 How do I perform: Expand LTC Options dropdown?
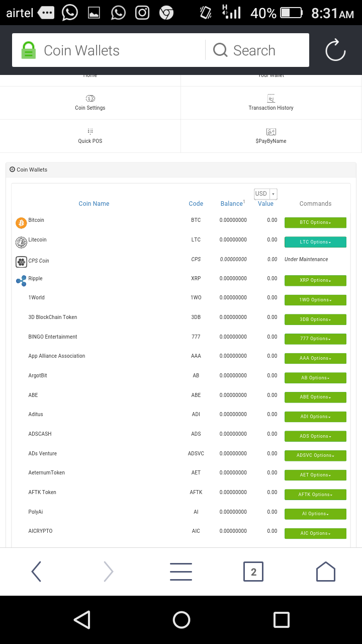315,242
